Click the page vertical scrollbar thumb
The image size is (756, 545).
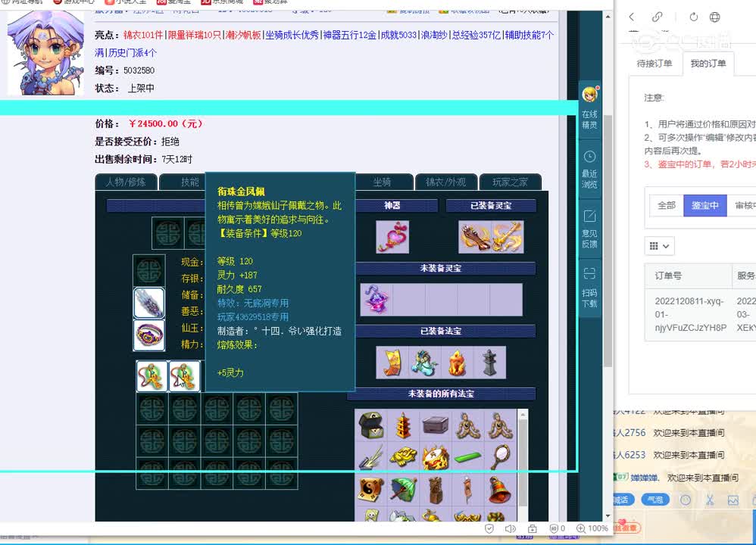tap(608, 241)
